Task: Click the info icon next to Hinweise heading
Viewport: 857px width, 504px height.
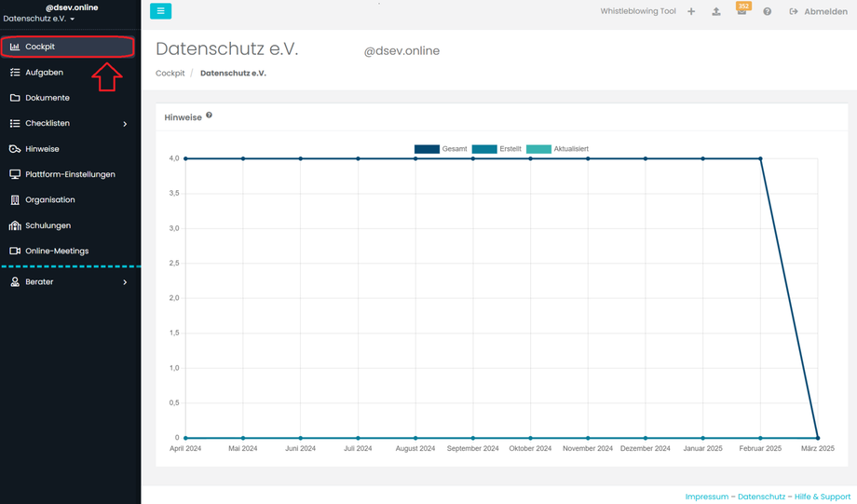Action: coord(210,116)
